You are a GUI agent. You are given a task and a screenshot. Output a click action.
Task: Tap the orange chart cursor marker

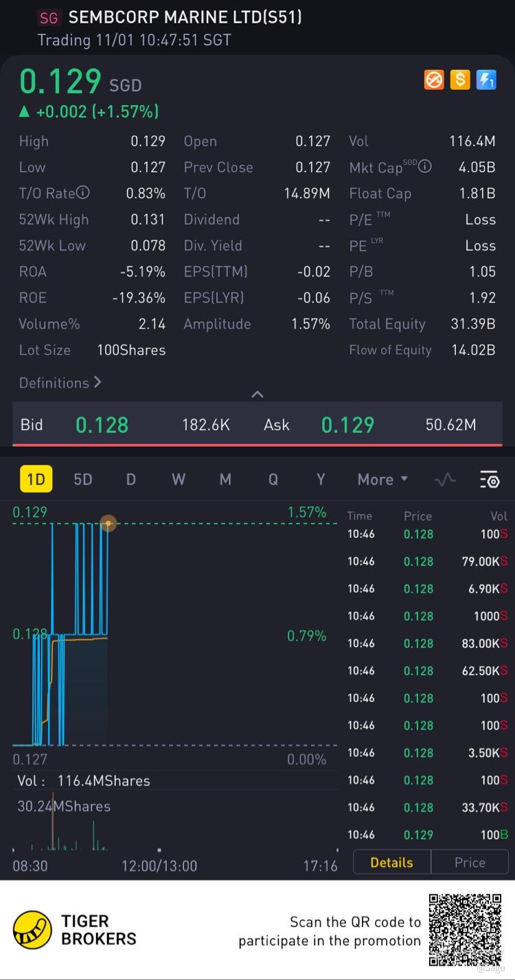108,524
